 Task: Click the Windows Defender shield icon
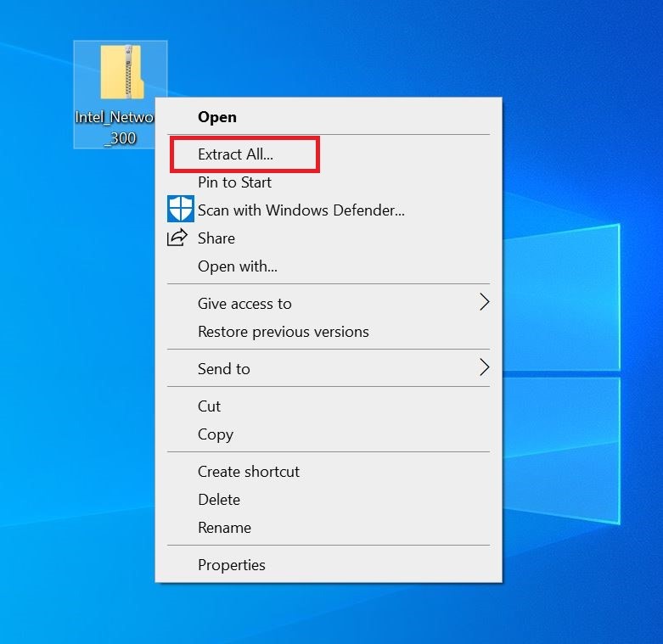point(180,210)
